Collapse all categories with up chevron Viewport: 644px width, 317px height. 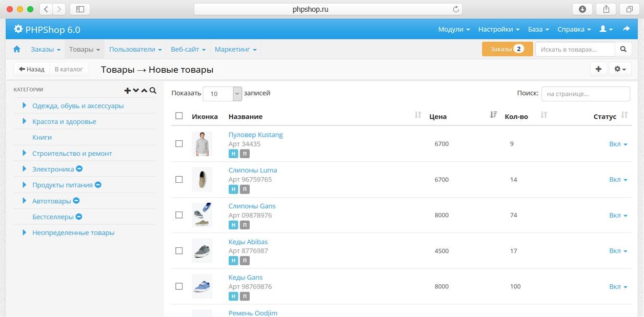(x=144, y=91)
